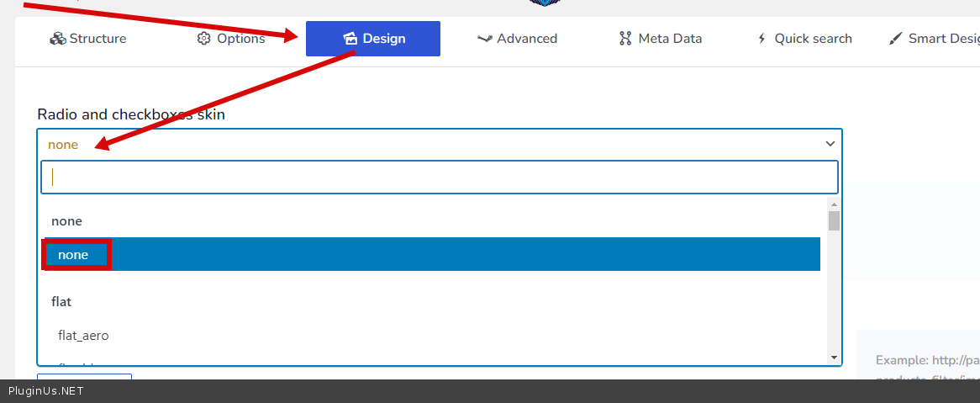Click the Smart Design brush icon

(x=896, y=39)
